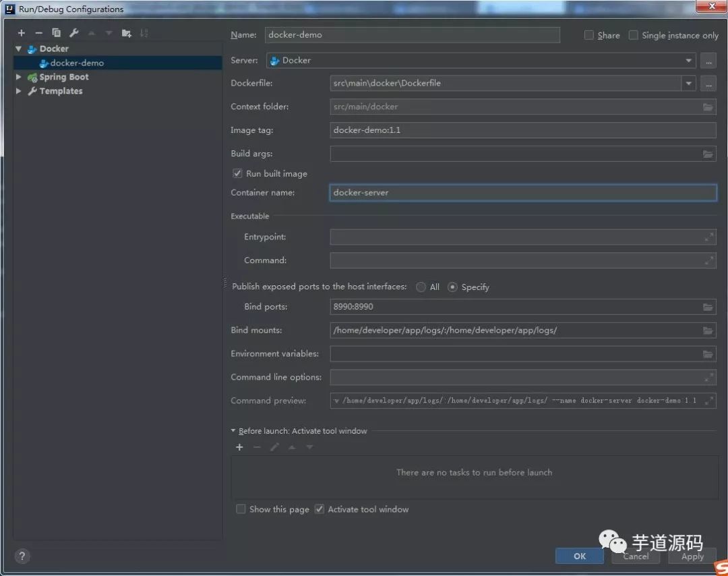Expand the Entrypoint field editor
Viewport: 728px width, 576px height.
coord(709,237)
